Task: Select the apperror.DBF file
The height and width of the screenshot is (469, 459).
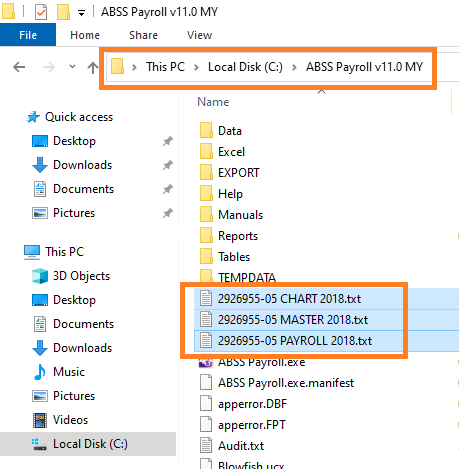Action: 252,404
